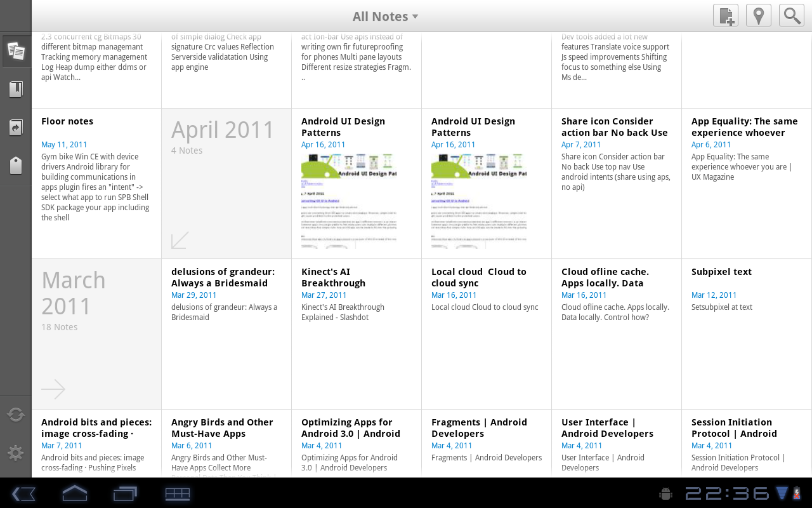Open settings with the gear icon

(16, 453)
